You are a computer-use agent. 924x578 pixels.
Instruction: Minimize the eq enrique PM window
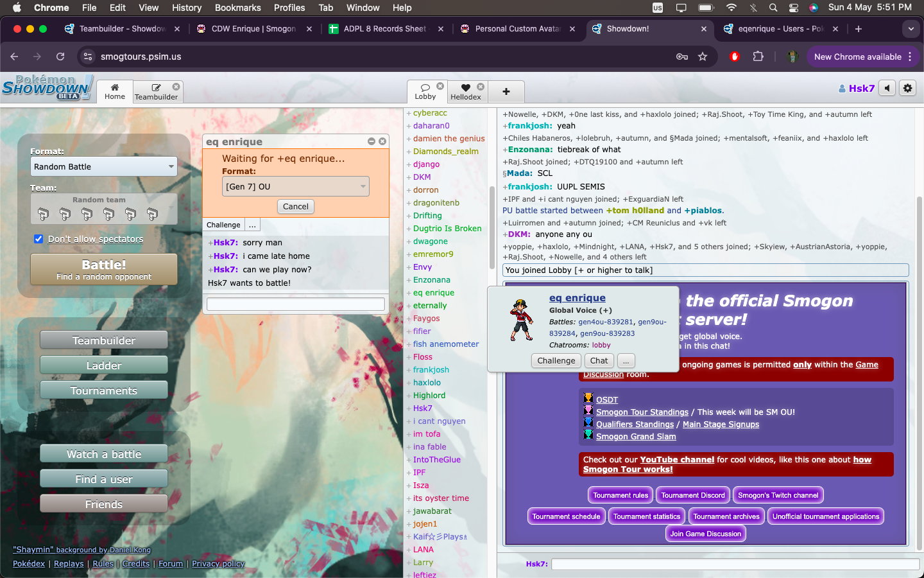[372, 141]
